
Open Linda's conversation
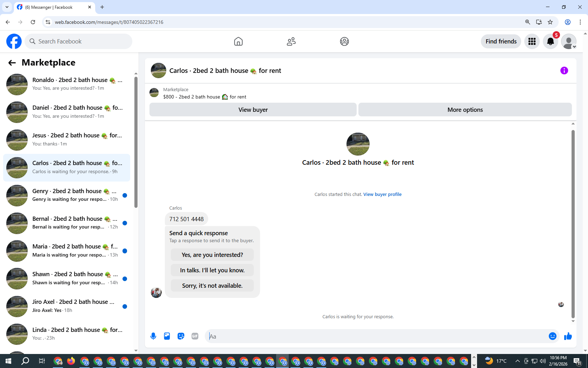coord(66,334)
